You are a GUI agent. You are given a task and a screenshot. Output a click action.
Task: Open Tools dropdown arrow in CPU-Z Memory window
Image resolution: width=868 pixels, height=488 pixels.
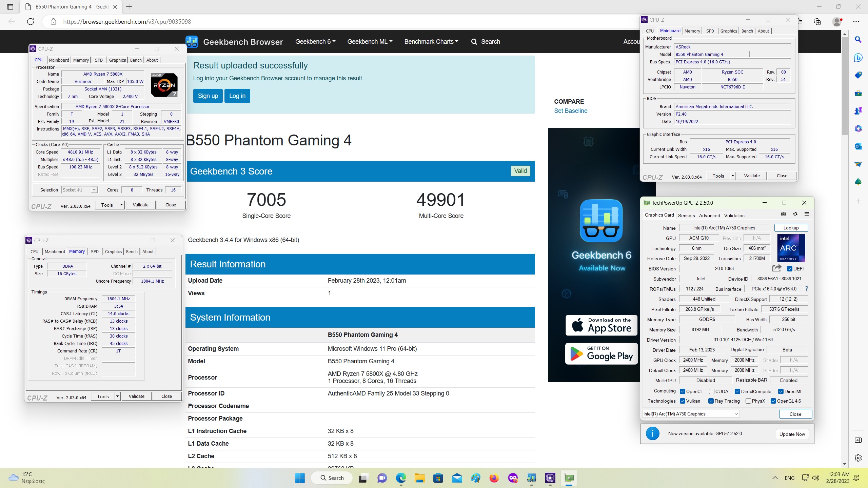(x=117, y=396)
